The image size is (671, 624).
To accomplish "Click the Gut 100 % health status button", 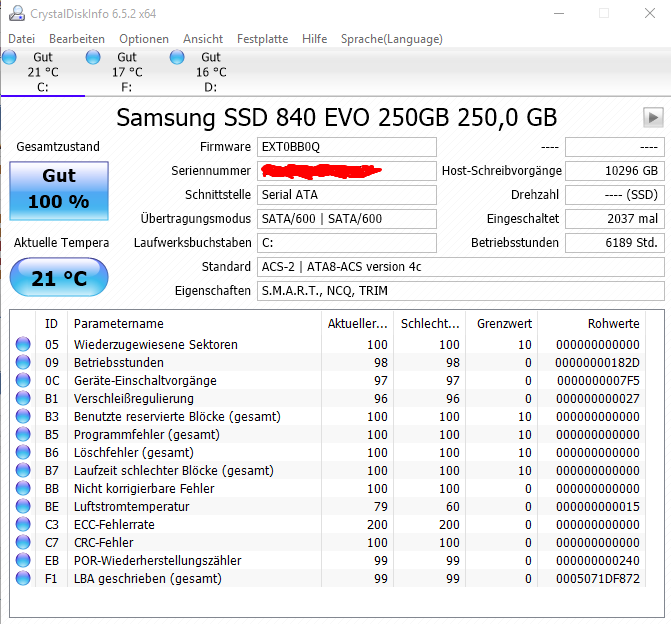I will (x=59, y=191).
